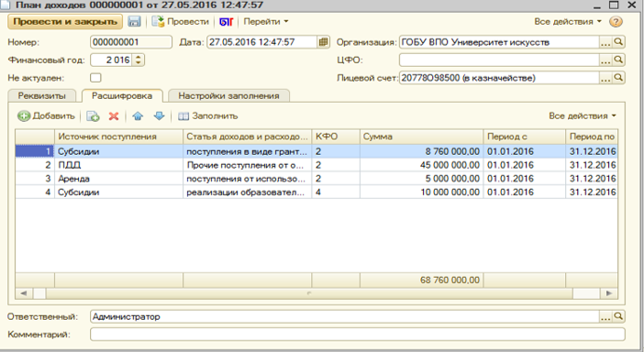Open the Настройки заполнения tab
This screenshot has width=644, height=352.
(228, 95)
